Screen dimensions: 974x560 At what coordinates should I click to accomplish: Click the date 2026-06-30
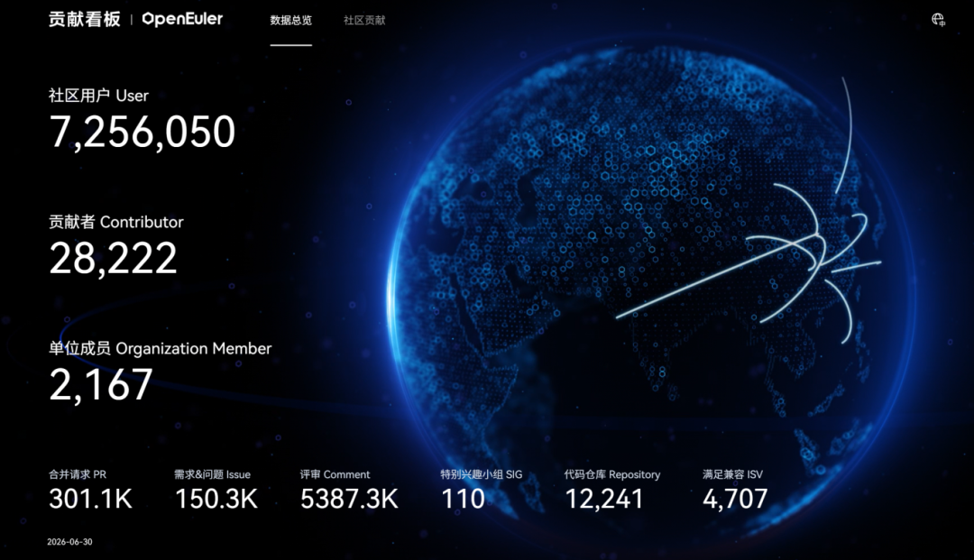[69, 542]
